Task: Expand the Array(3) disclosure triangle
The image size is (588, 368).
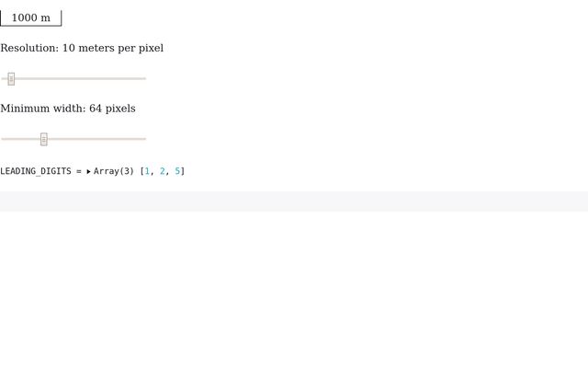Action: tap(89, 171)
